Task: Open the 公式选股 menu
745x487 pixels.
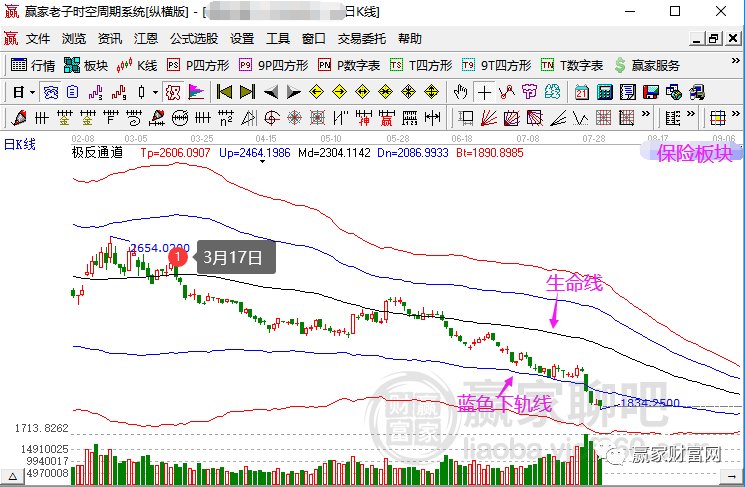Action: coord(194,38)
